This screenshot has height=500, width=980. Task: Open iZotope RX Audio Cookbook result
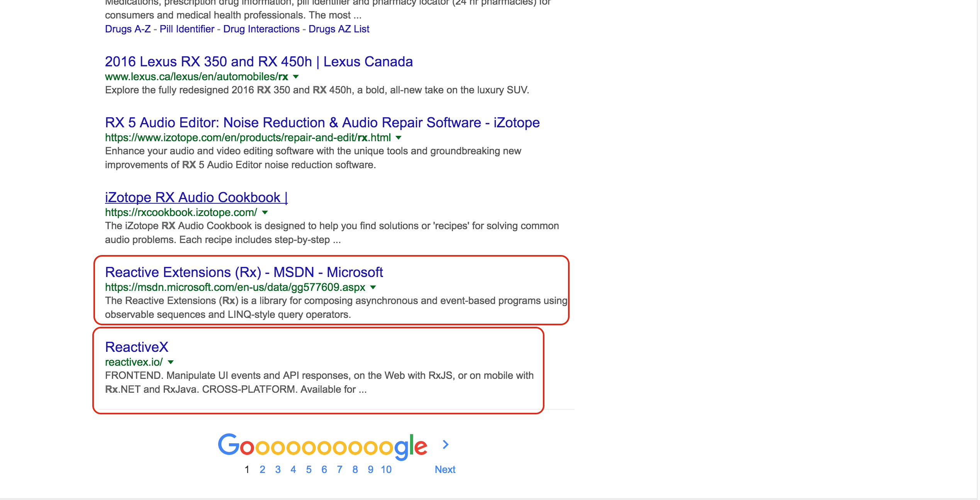197,198
